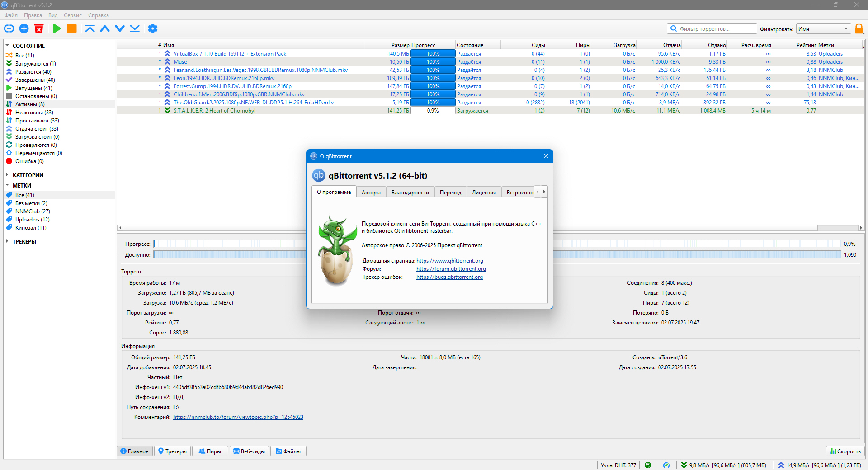Click the add torrent link toolbar icon
Viewport: 868px width, 470px height.
(9, 28)
